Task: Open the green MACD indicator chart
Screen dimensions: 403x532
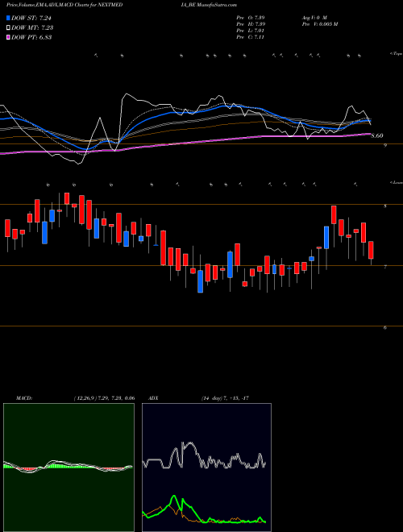Action: [x=69, y=468]
